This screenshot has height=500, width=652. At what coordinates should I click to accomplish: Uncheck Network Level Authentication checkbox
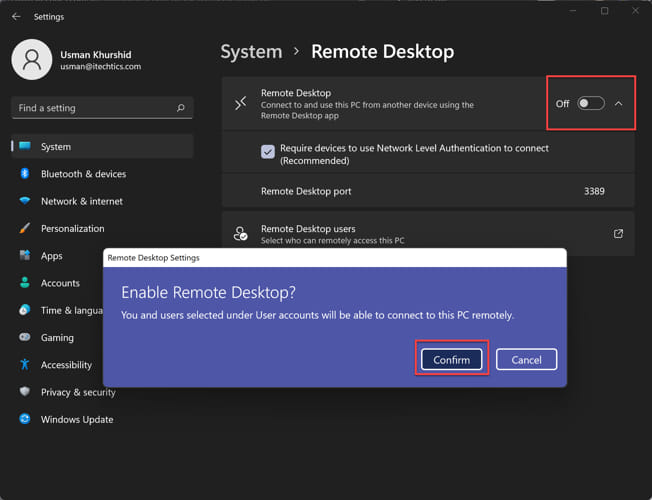pos(268,151)
